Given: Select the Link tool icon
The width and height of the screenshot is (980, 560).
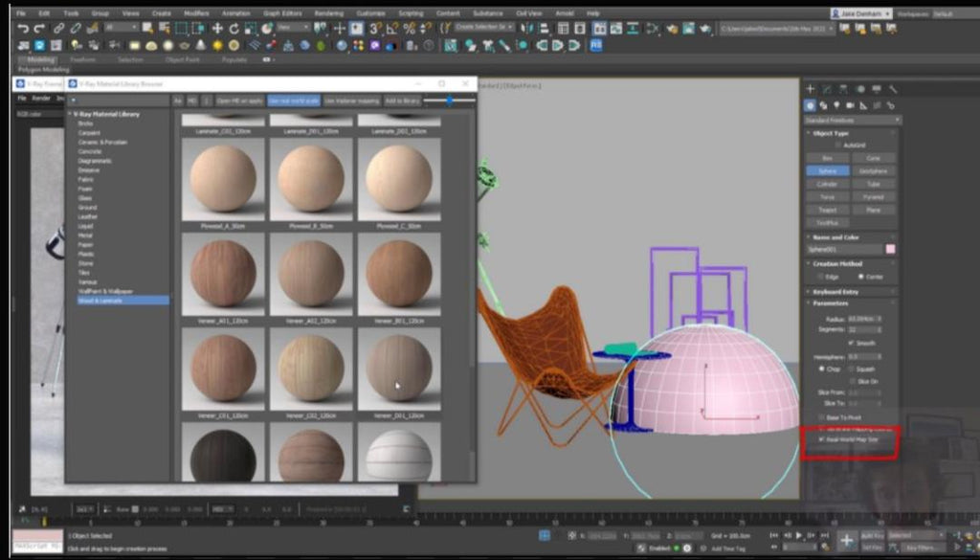Looking at the screenshot, I should pos(58,28).
